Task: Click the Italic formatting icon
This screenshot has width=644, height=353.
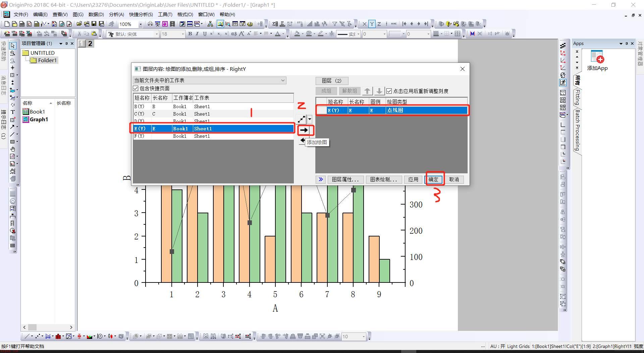Action: (197, 34)
